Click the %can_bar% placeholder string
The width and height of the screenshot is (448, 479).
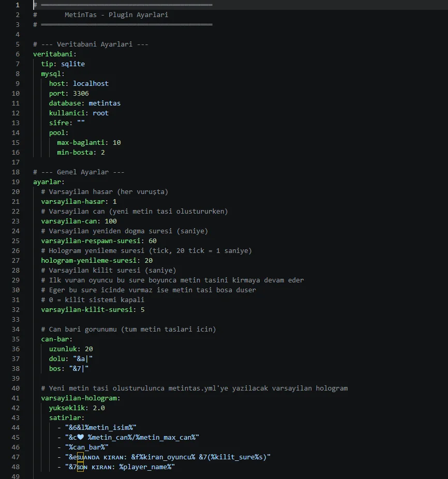coord(87,447)
